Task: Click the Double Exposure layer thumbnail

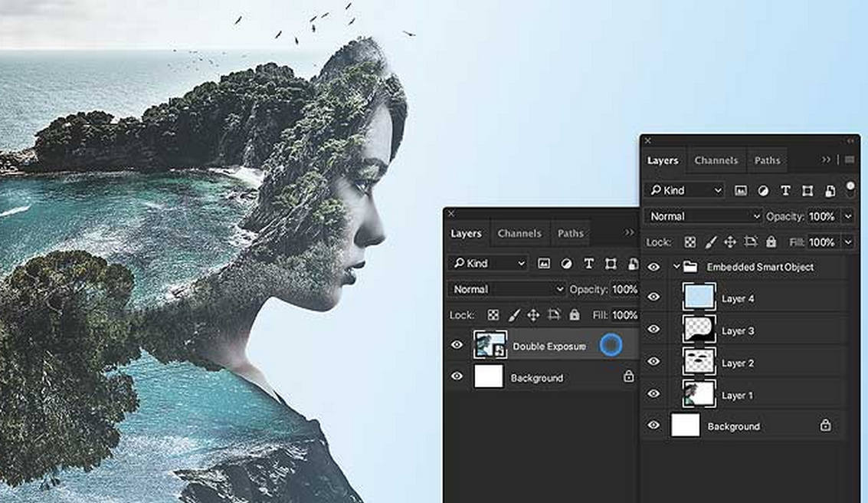Action: click(492, 346)
